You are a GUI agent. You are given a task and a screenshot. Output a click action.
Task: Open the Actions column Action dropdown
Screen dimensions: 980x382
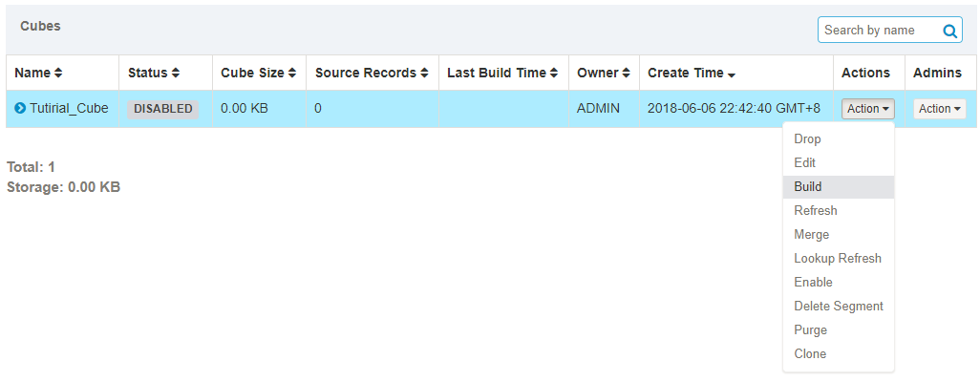coord(867,109)
